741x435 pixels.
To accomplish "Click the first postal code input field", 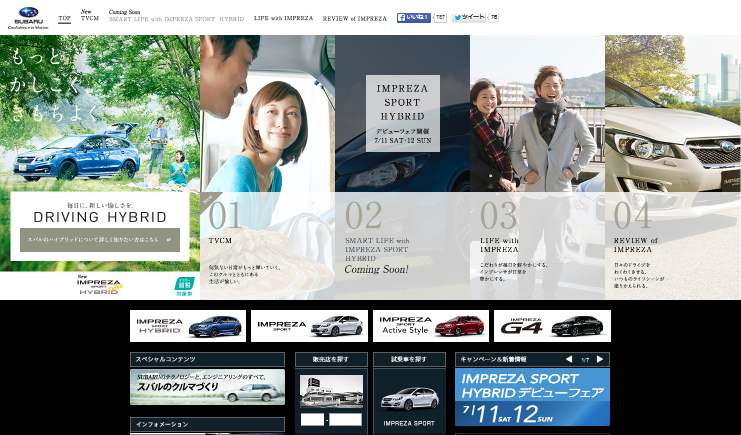I will [x=312, y=419].
